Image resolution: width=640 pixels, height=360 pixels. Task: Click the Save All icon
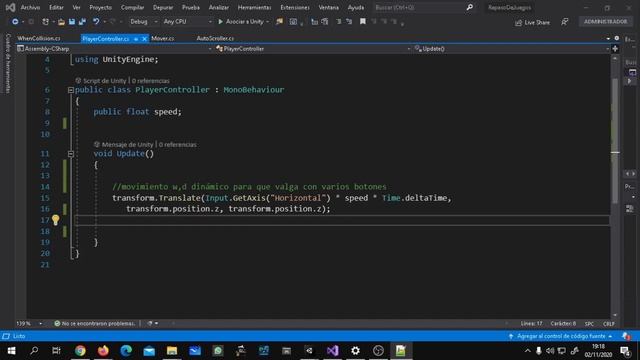click(x=82, y=22)
